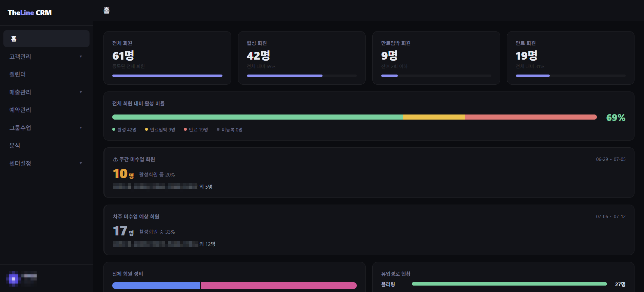Click the blue segment of the 성비 bar
Image resolution: width=644 pixels, height=292 pixels.
(156, 286)
